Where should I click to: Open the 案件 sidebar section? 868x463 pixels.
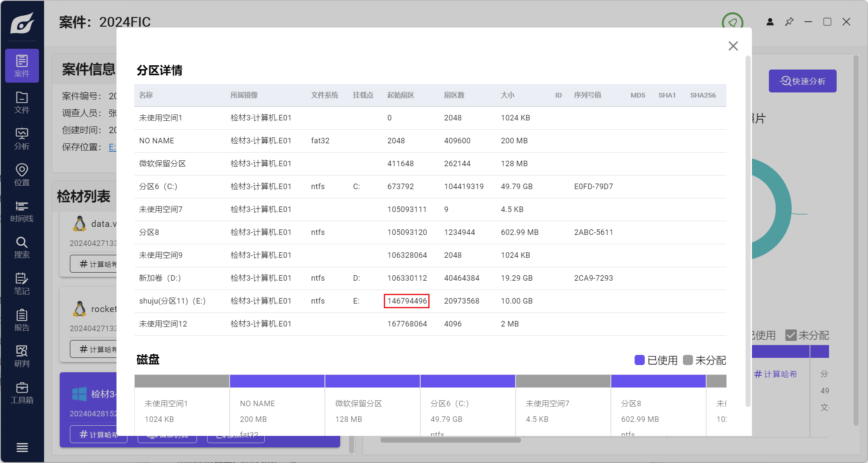click(22, 66)
